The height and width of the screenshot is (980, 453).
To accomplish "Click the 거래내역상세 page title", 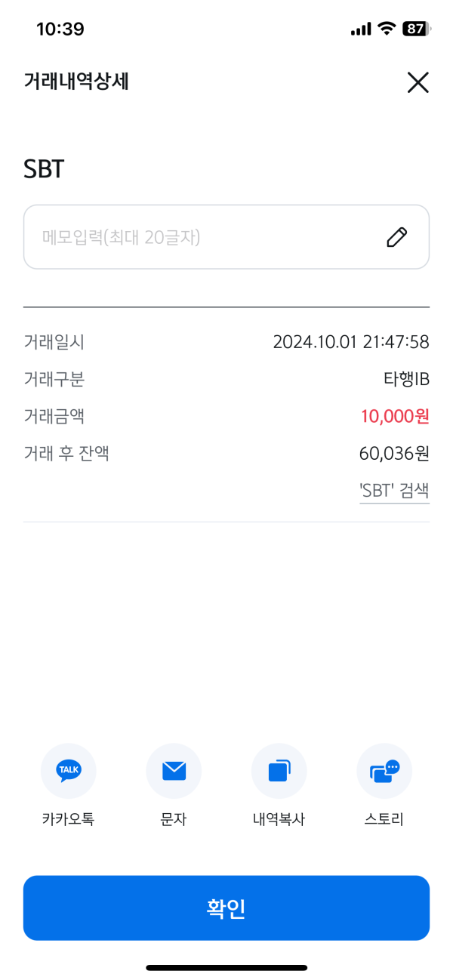I will pyautogui.click(x=76, y=82).
